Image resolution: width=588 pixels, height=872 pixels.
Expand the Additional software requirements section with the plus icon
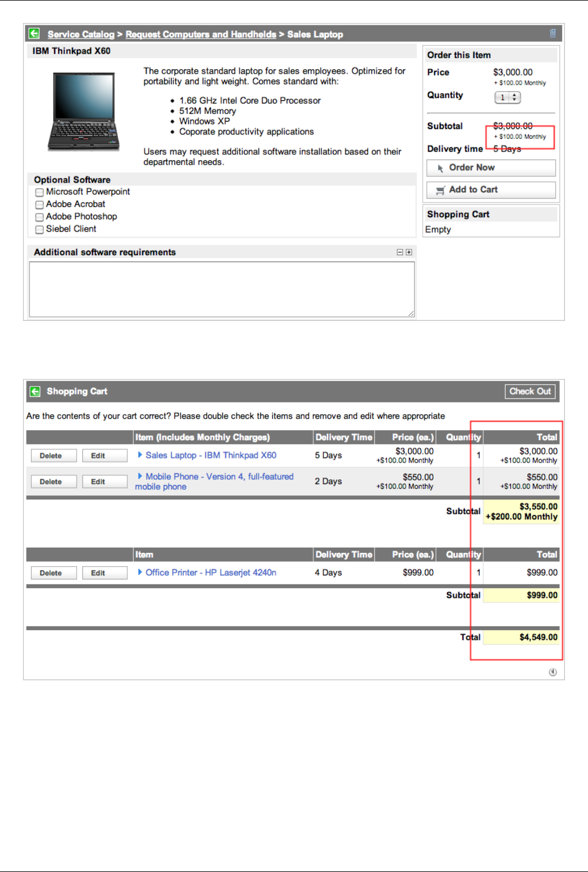point(409,252)
